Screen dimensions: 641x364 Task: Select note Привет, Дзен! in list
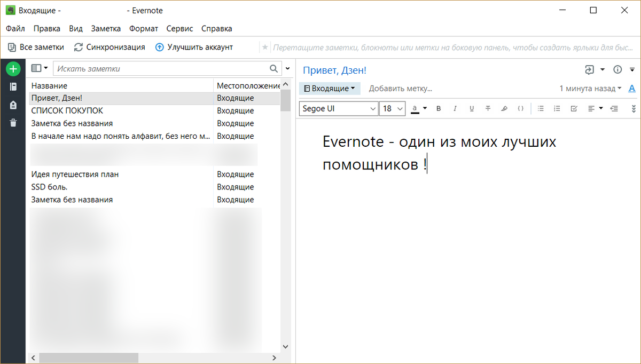154,98
